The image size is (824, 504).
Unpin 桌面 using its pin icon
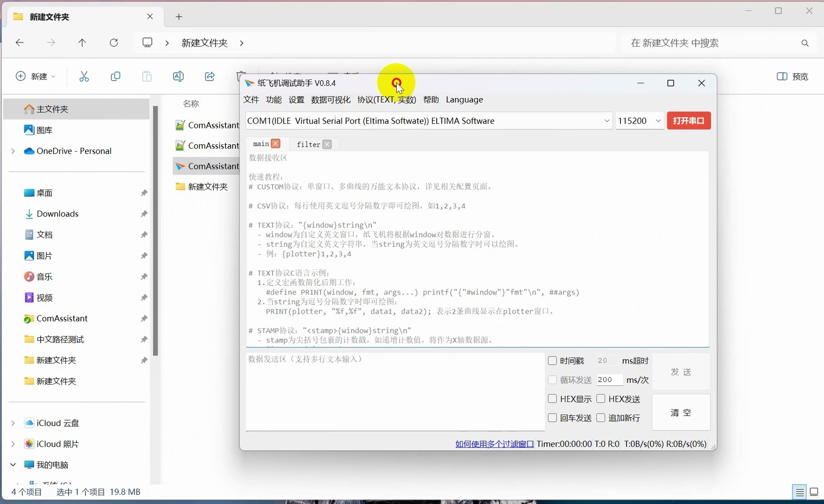click(x=144, y=193)
